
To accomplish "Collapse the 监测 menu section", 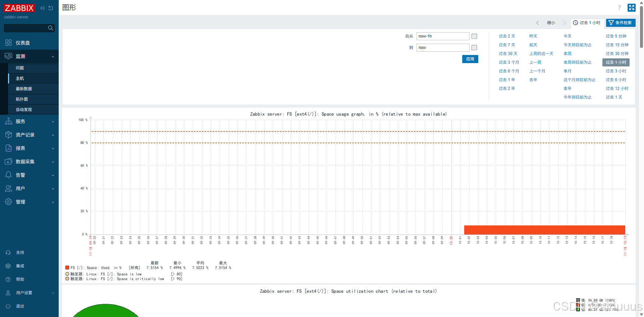I will point(29,56).
